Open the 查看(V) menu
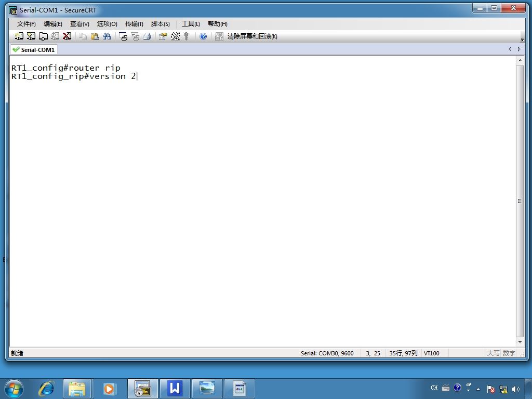This screenshot has width=532, height=399. point(79,24)
